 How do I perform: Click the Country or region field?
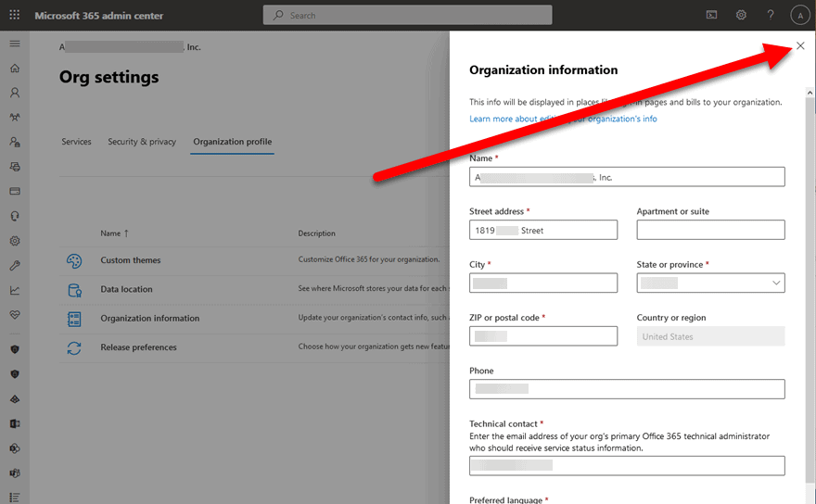(x=710, y=336)
